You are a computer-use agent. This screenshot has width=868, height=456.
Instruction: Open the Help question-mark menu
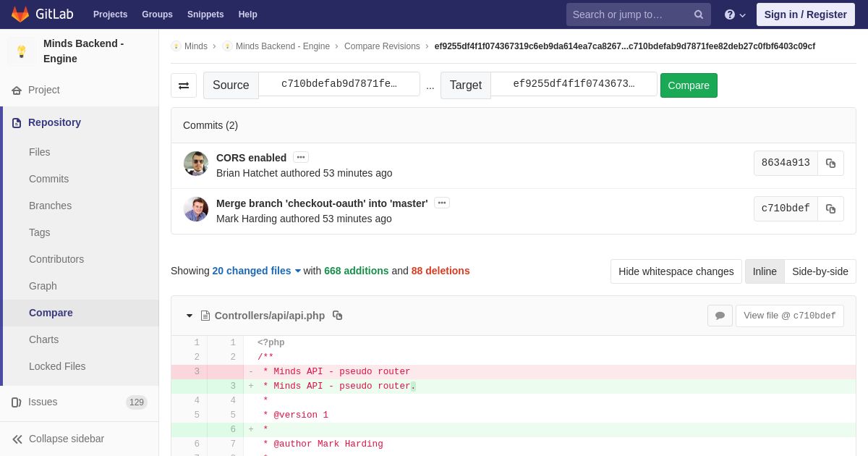tap(735, 14)
